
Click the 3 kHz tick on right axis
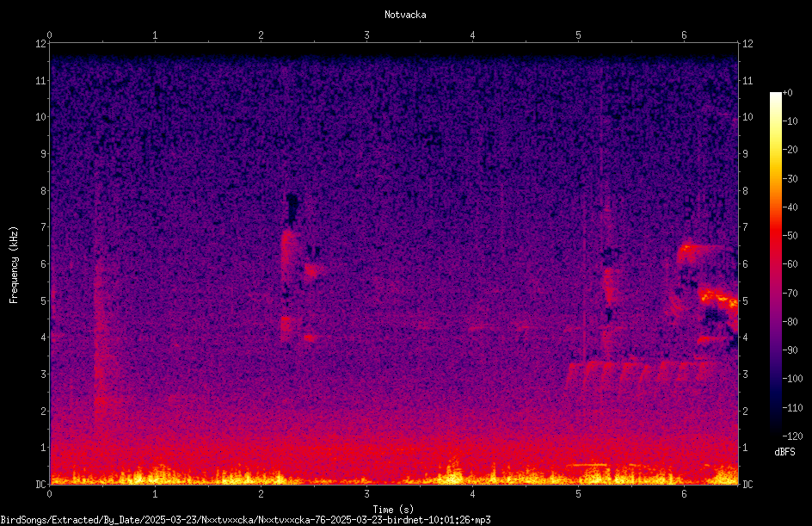(745, 374)
